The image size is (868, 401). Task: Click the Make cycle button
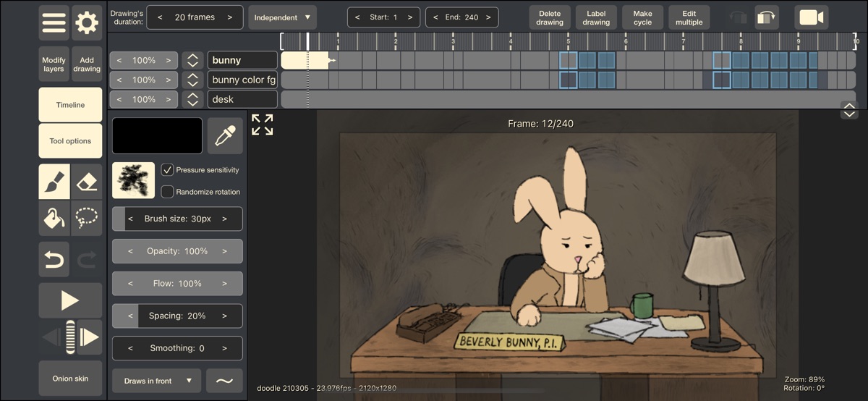pyautogui.click(x=642, y=17)
